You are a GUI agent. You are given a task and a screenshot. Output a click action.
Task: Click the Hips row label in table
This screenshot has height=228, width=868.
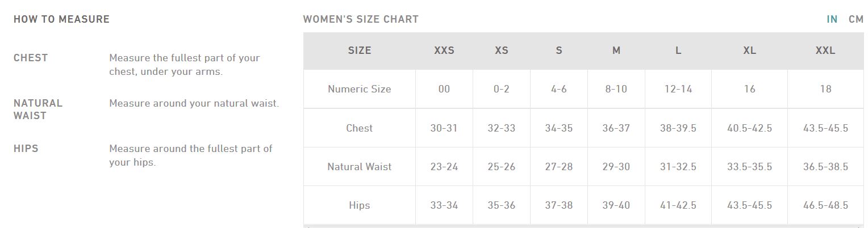[x=360, y=205]
